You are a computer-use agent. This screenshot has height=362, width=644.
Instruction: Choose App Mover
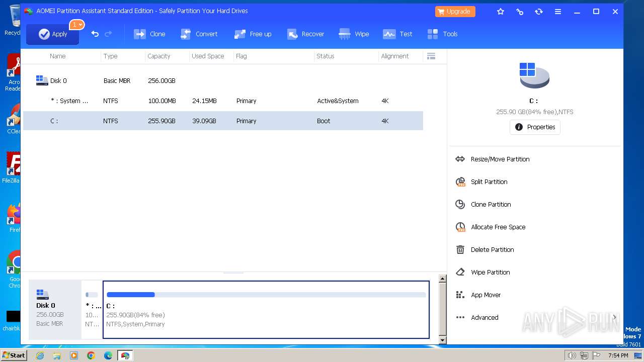pyautogui.click(x=486, y=295)
